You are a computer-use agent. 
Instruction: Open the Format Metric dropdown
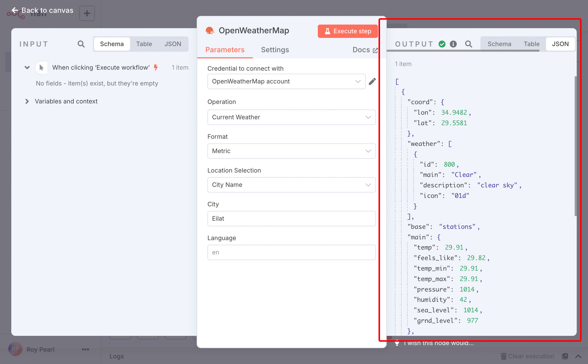pos(291,151)
